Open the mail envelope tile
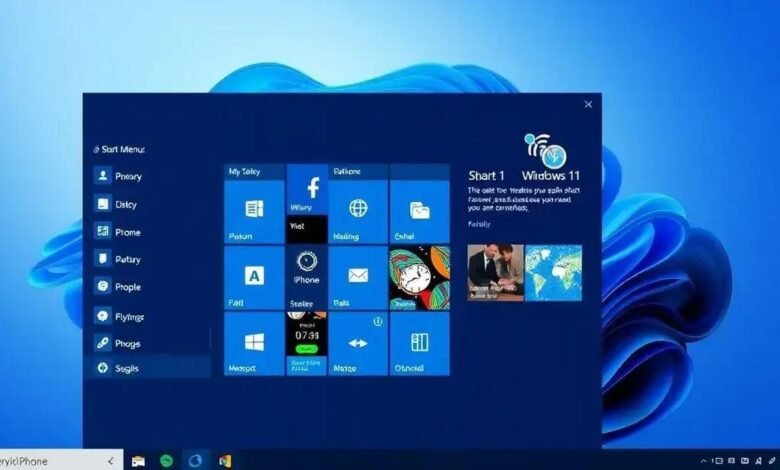The image size is (780, 470). pyautogui.click(x=358, y=278)
